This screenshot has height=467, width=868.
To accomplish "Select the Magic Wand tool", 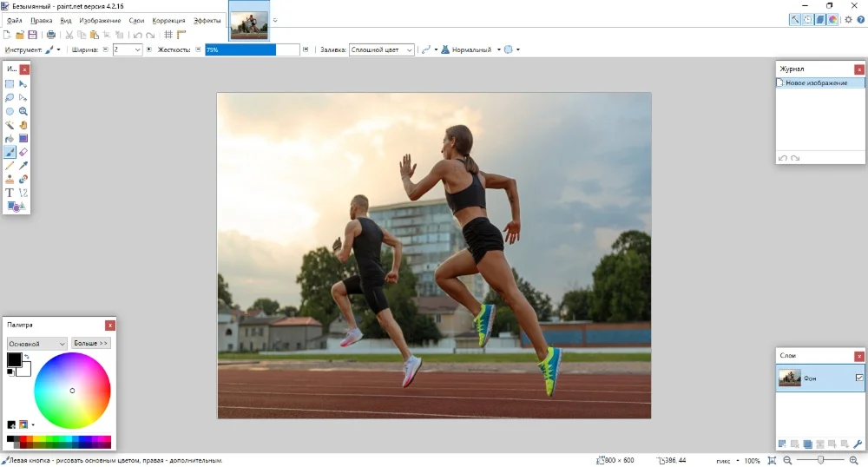I will click(10, 125).
